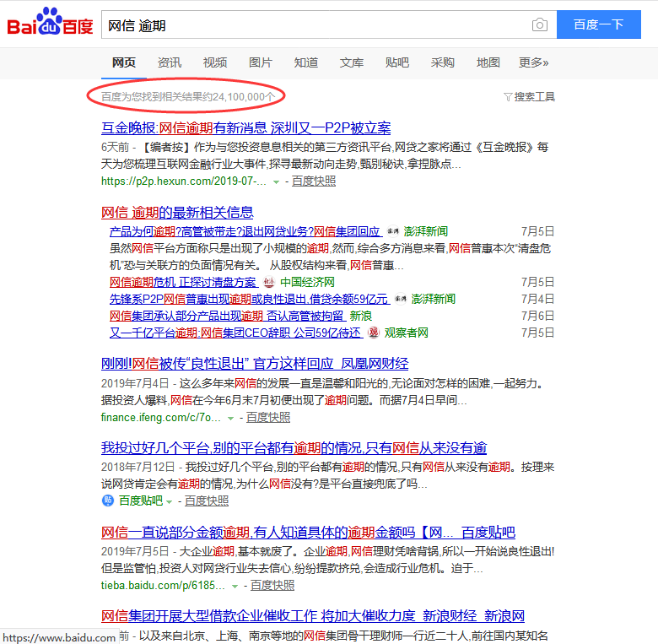
Task: Select the 网页 tab
Action: (124, 63)
